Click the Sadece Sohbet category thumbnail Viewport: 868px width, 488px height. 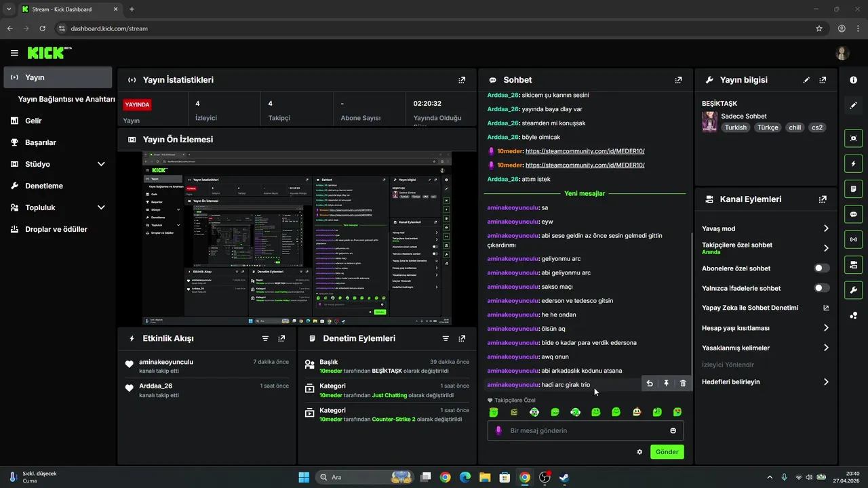coord(709,122)
